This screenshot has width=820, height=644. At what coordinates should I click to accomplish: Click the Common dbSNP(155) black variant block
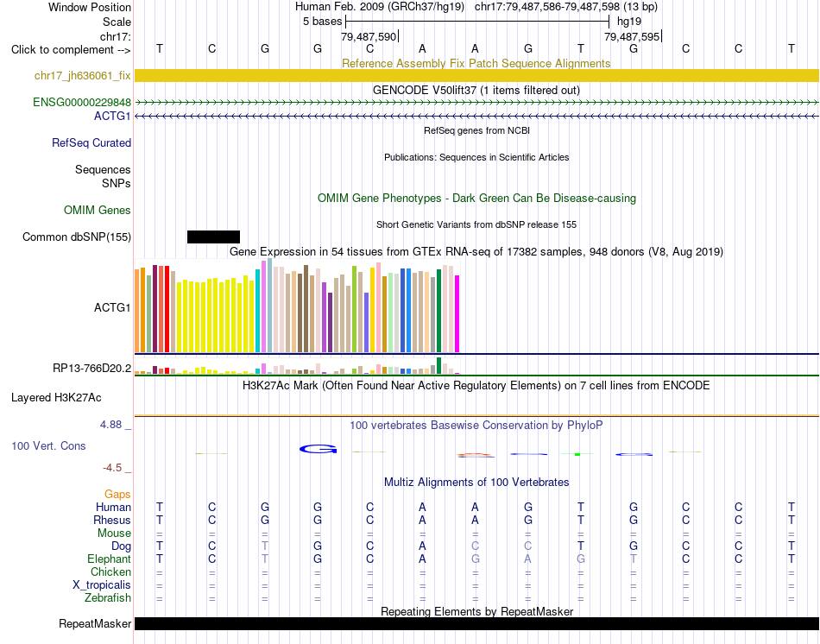click(x=213, y=237)
